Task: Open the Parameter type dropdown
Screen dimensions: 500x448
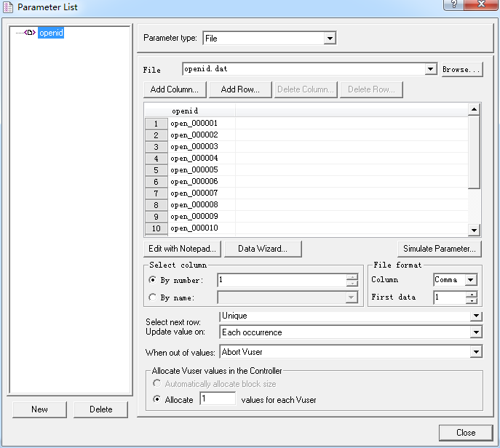Action: [x=330, y=38]
